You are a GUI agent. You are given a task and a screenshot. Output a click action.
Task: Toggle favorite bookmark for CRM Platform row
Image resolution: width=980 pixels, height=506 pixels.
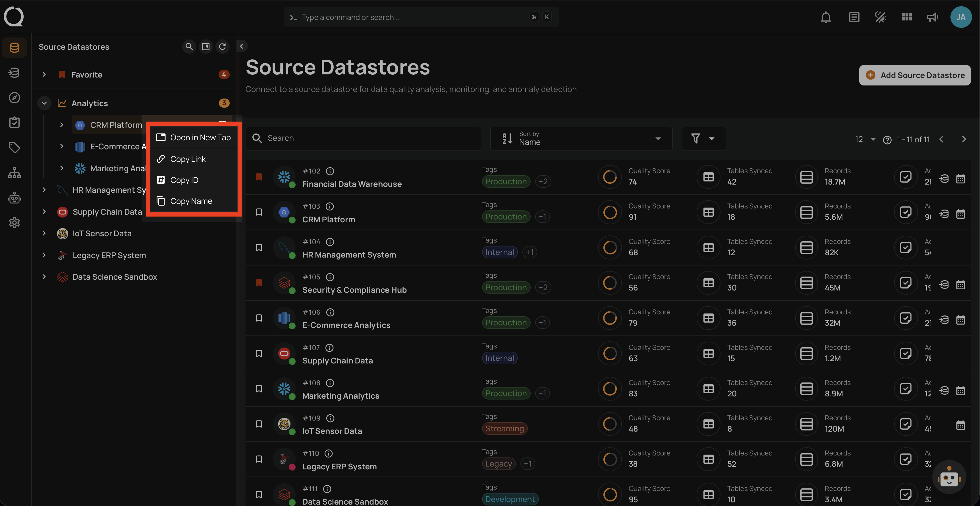tap(259, 212)
